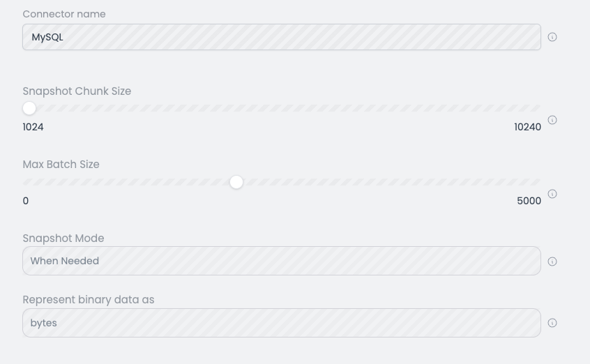Select the Max Batch Size slider knob
590x364 pixels.
point(236,182)
